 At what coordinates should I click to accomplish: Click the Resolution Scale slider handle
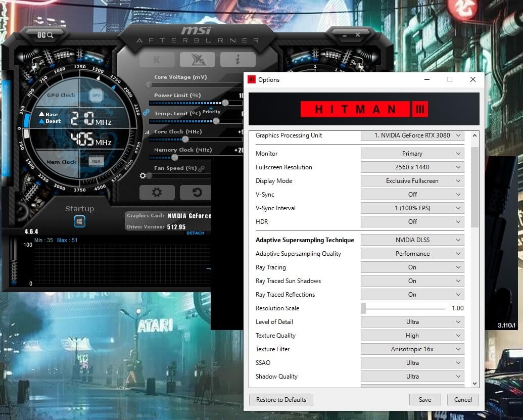click(363, 308)
